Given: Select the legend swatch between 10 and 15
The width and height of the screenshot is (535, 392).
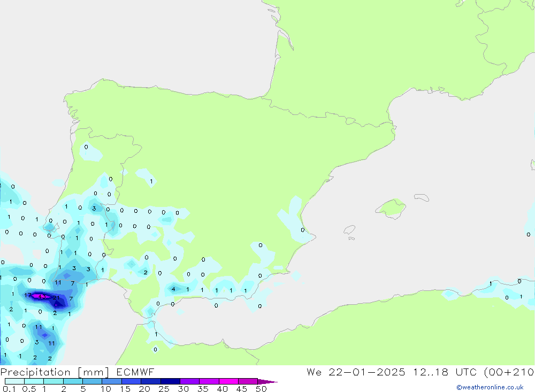Looking at the screenshot, I should pyautogui.click(x=112, y=382).
